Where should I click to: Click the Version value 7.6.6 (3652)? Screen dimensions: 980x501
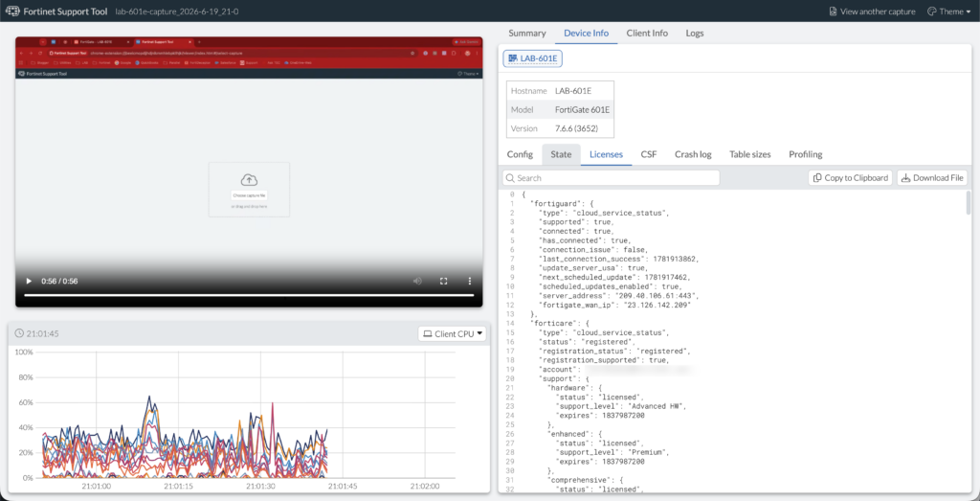click(576, 128)
